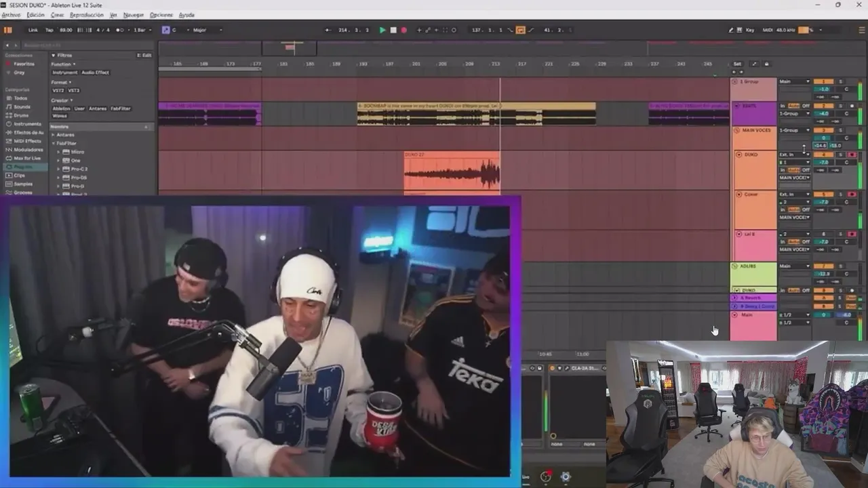Enable Key Map Mode
Screen dimensions: 868x488
tap(750, 30)
